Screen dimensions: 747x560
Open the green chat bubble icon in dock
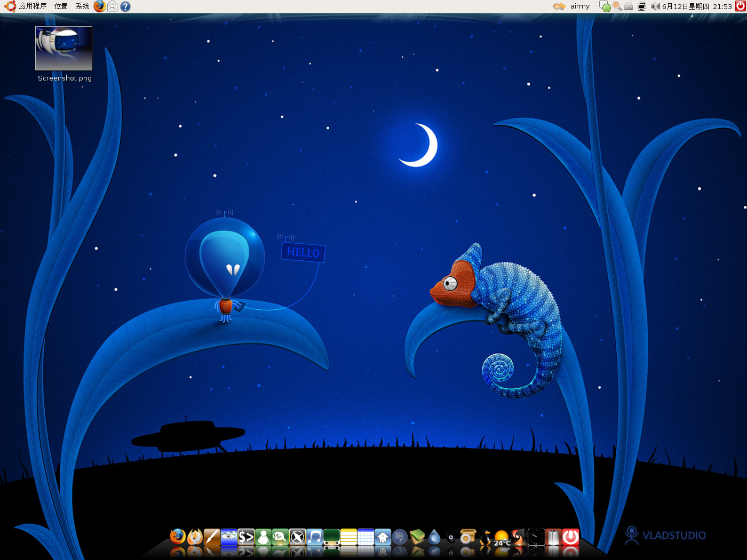coord(280,537)
